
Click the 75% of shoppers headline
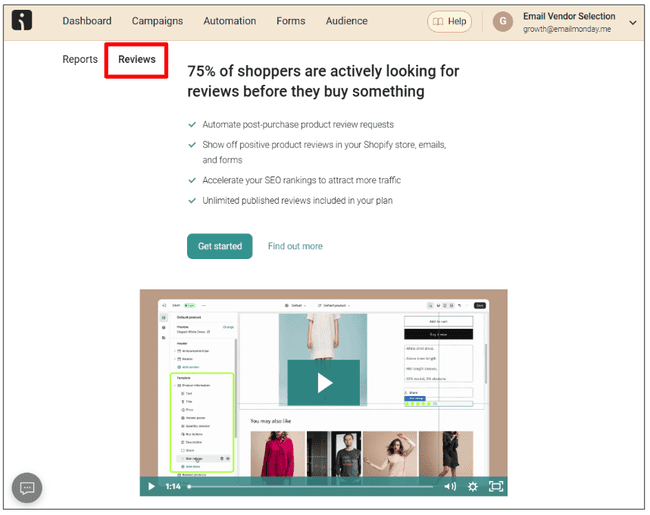point(323,81)
